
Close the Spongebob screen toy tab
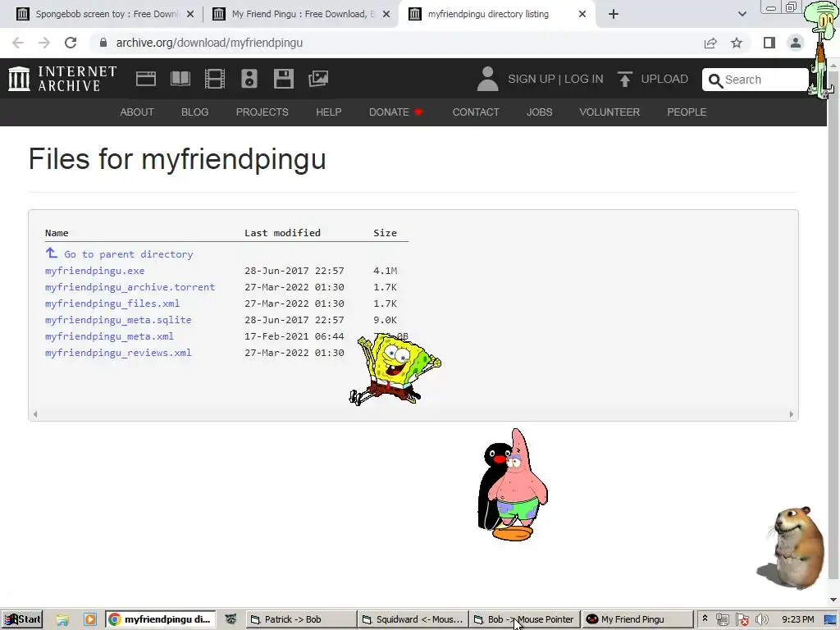point(189,15)
